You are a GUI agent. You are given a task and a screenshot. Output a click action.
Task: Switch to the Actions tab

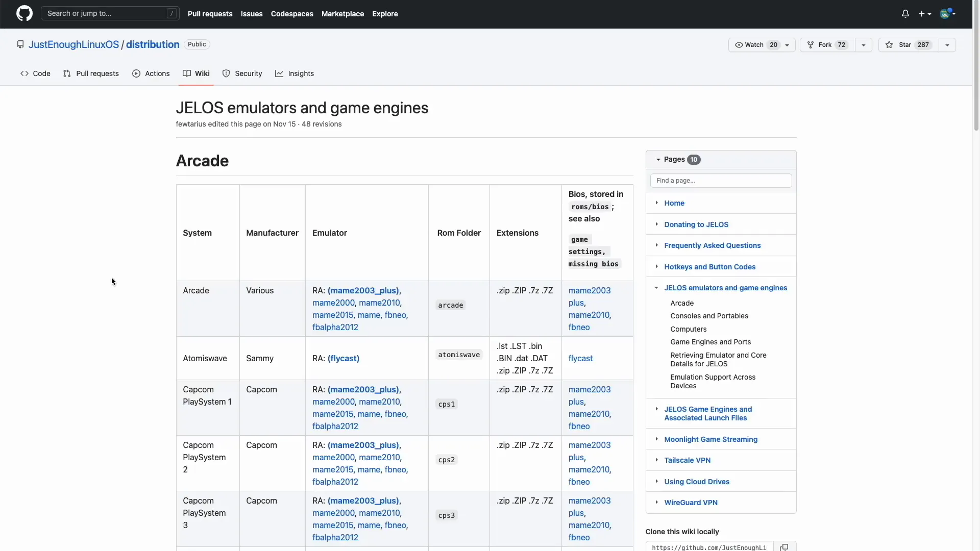[151, 73]
